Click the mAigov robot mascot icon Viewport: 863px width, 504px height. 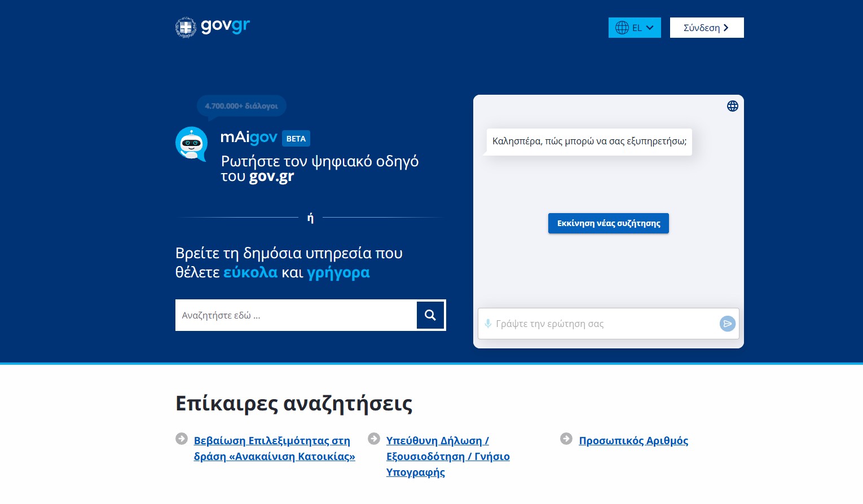192,144
